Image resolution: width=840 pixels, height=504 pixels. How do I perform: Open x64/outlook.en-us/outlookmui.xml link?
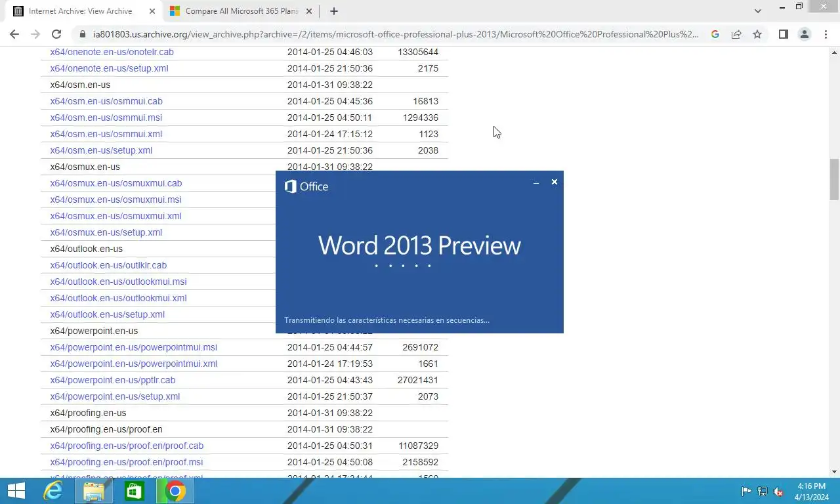point(118,298)
